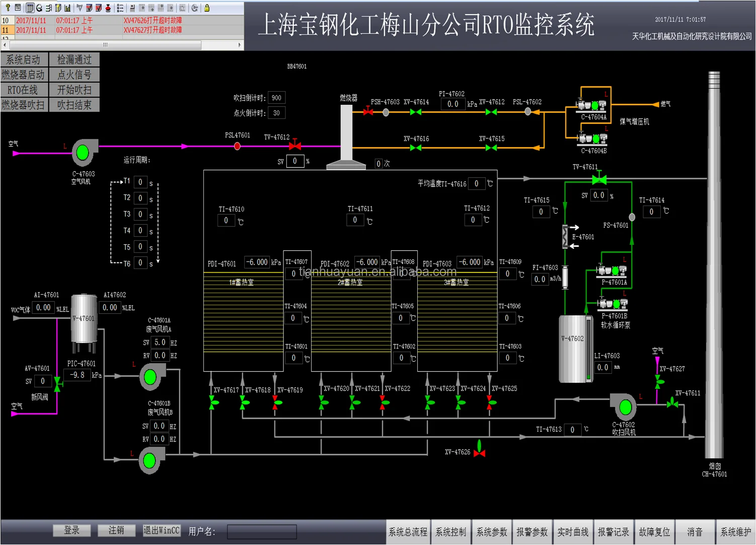Toggle the 系统启动 system start button

(24, 59)
